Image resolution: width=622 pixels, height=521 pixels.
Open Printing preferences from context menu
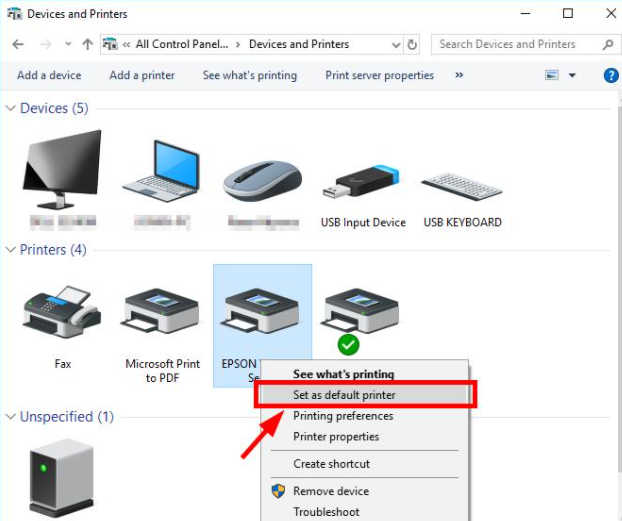(343, 416)
